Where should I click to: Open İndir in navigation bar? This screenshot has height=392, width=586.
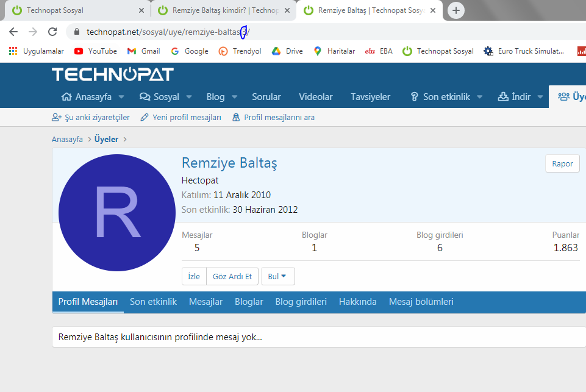(514, 97)
